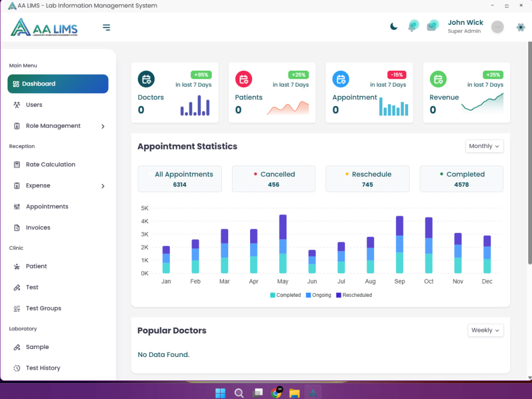The width and height of the screenshot is (532, 399).
Task: Click the Appointments sliders icon
Action: pos(16,206)
